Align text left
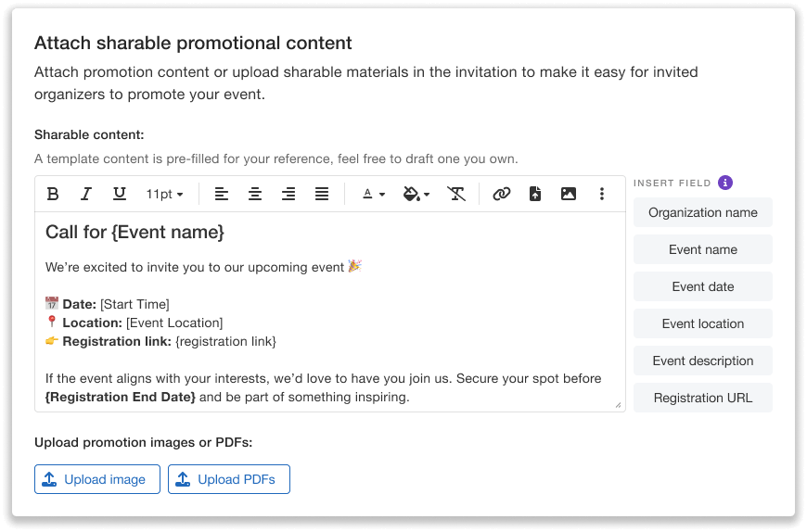Image resolution: width=807 pixels, height=532 pixels. [222, 194]
